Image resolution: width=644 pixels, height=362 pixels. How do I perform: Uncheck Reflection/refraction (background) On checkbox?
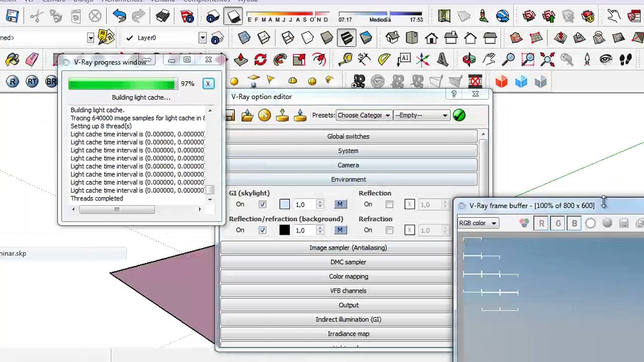click(x=263, y=230)
